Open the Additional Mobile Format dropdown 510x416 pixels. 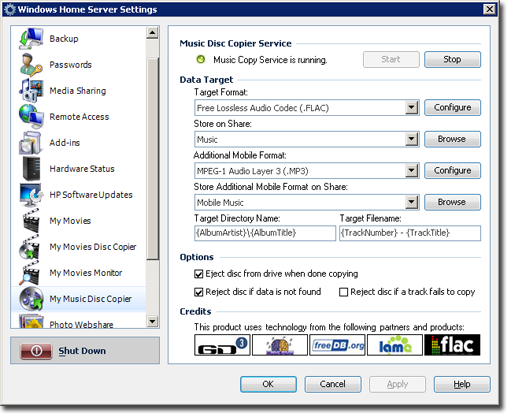click(412, 171)
